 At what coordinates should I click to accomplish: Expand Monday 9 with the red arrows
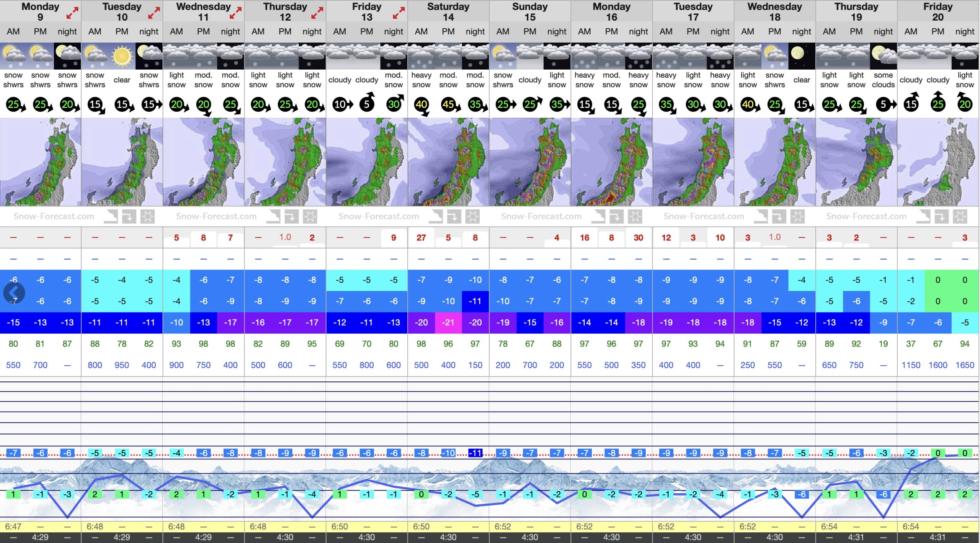click(x=72, y=13)
